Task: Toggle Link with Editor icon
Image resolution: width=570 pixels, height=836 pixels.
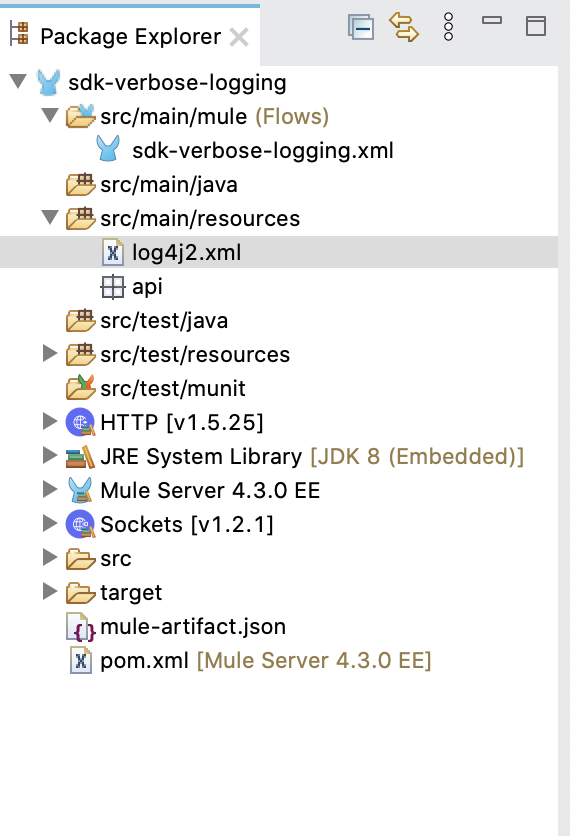Action: [x=404, y=27]
